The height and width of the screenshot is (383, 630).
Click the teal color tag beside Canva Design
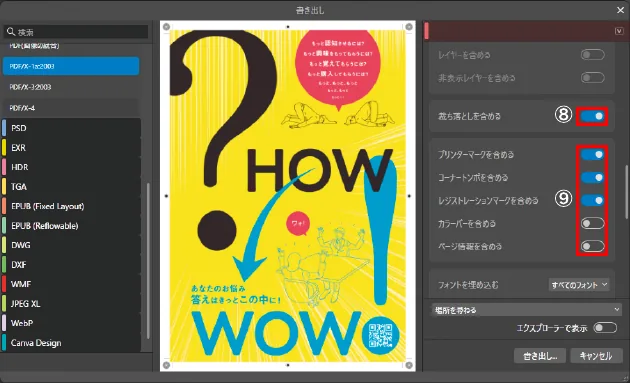click(4, 343)
